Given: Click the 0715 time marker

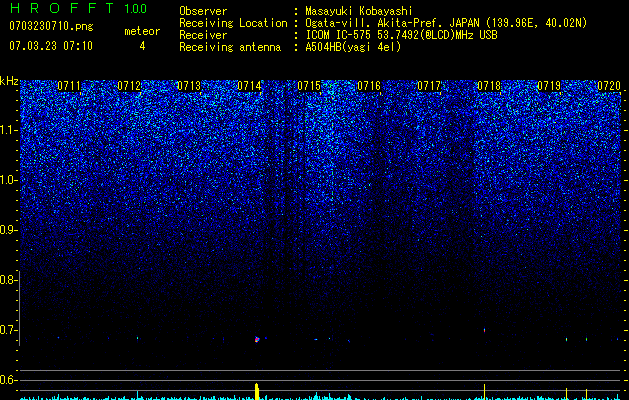Looking at the screenshot, I should click(x=309, y=86).
